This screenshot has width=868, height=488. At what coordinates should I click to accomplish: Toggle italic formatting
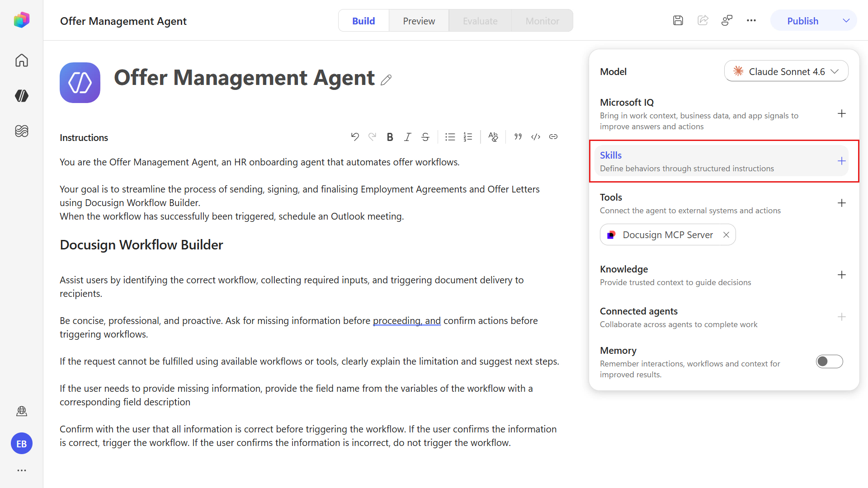(x=407, y=137)
